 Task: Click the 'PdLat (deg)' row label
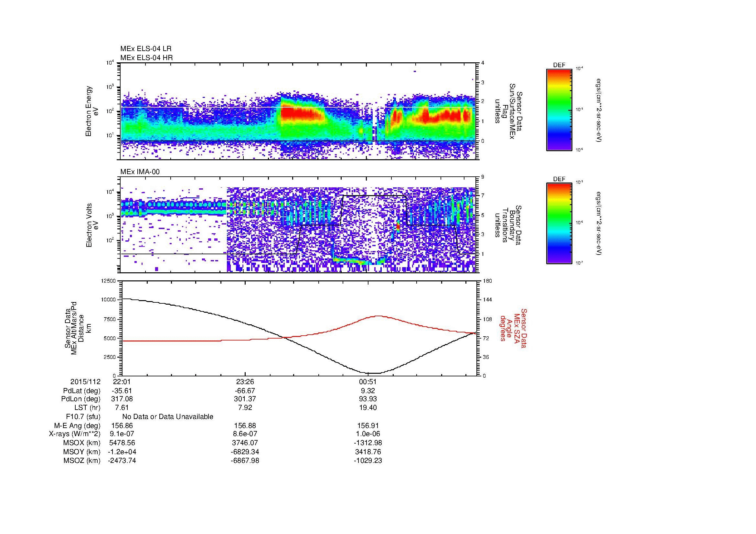82,391
